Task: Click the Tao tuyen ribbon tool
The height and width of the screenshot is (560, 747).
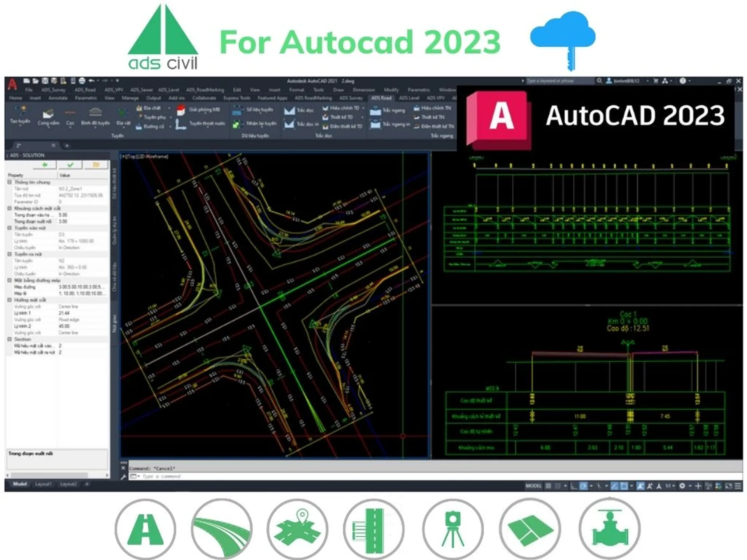Action: point(20,115)
